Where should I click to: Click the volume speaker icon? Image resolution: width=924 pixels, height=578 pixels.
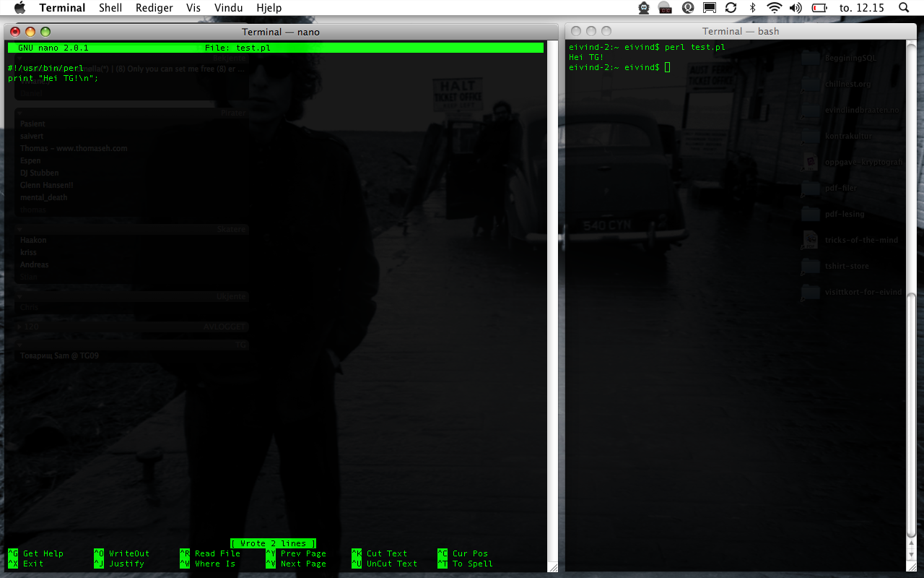tap(796, 8)
